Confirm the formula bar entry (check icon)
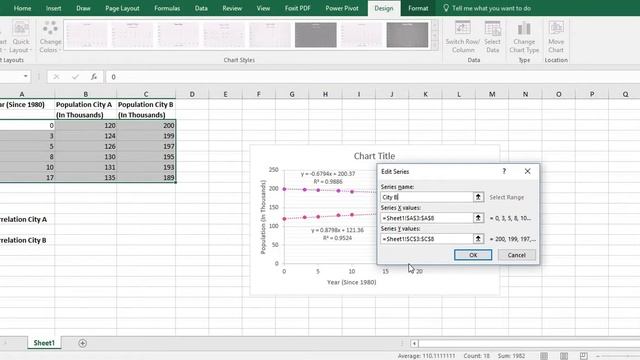 click(75, 77)
